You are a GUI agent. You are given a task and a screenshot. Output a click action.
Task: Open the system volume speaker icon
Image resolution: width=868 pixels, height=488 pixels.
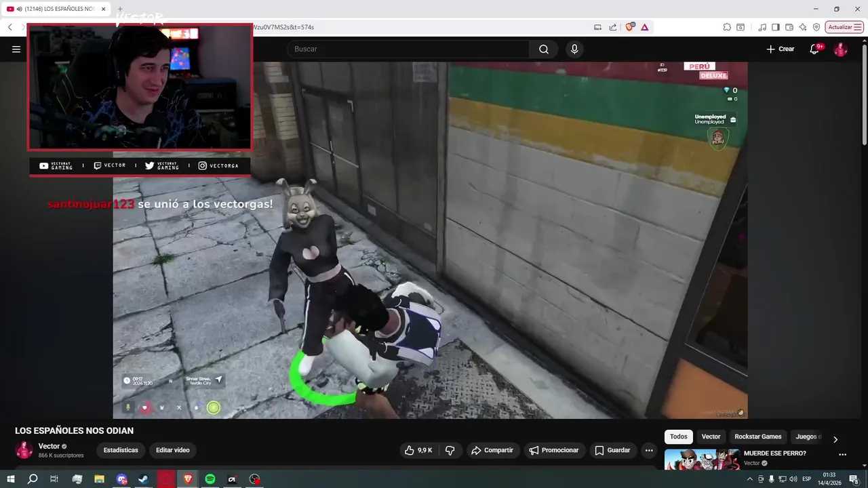coord(793,479)
